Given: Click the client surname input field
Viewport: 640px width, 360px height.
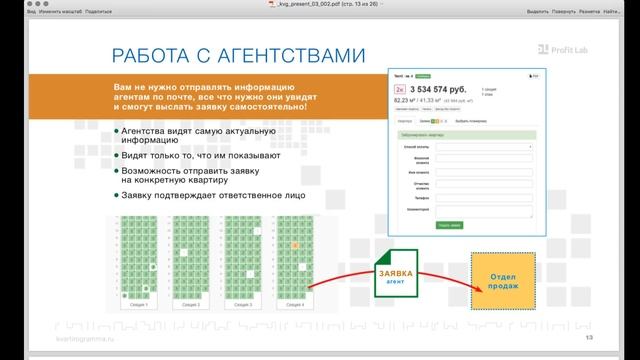Looking at the screenshot, I should click(x=484, y=158).
